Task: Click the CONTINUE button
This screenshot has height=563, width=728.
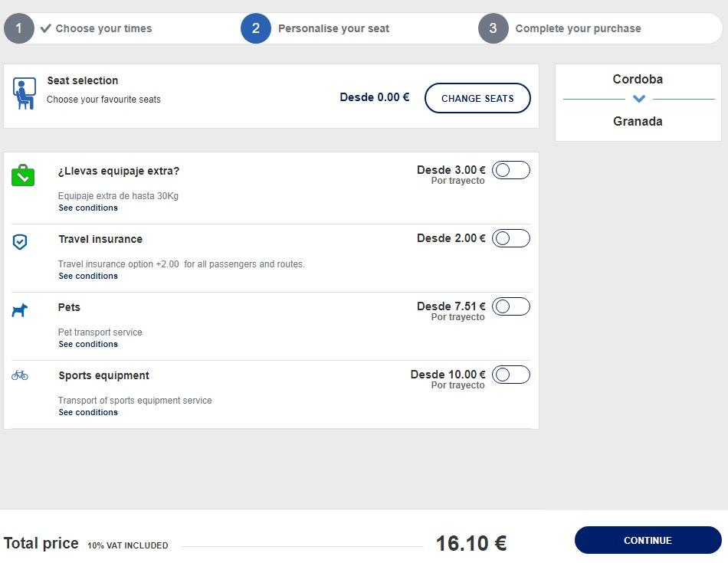Action: [648, 540]
